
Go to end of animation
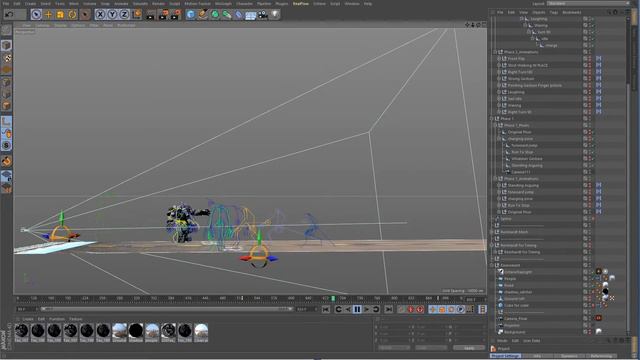[389, 309]
